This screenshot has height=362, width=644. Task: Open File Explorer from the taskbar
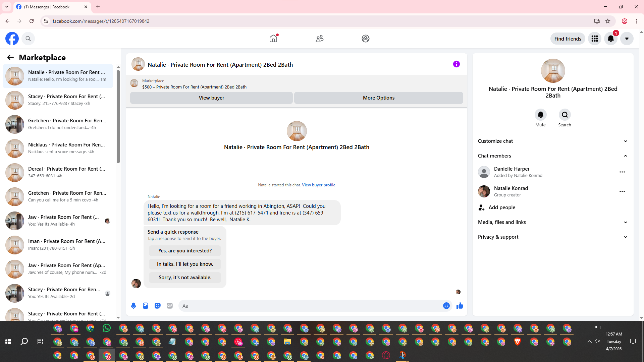[287, 342]
